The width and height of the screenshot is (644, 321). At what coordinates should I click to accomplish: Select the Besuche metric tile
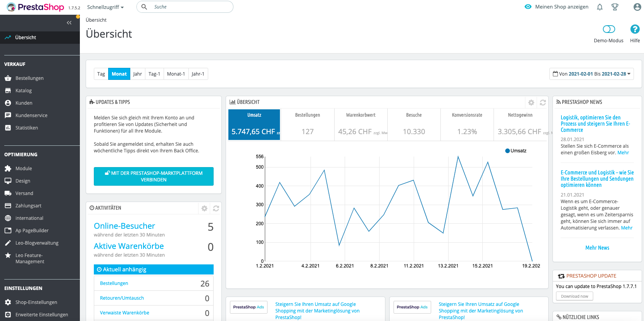(414, 124)
